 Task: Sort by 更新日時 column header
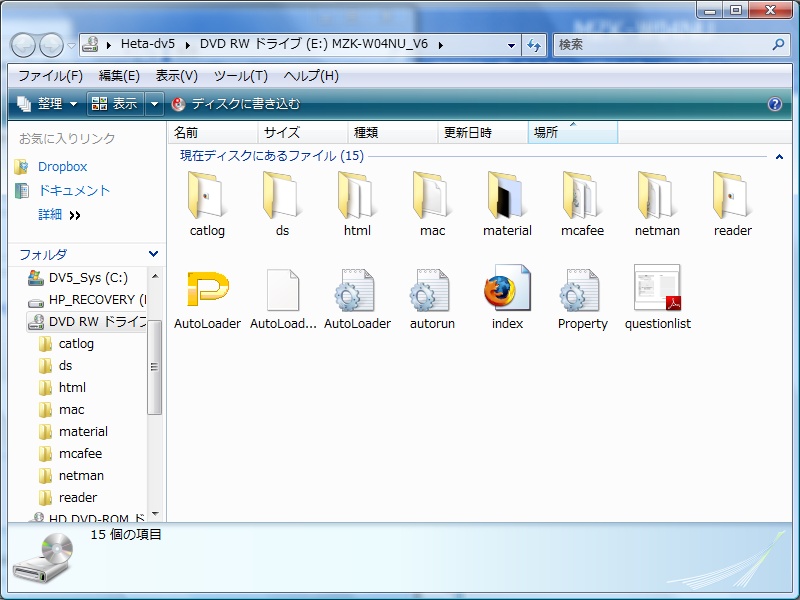[483, 133]
